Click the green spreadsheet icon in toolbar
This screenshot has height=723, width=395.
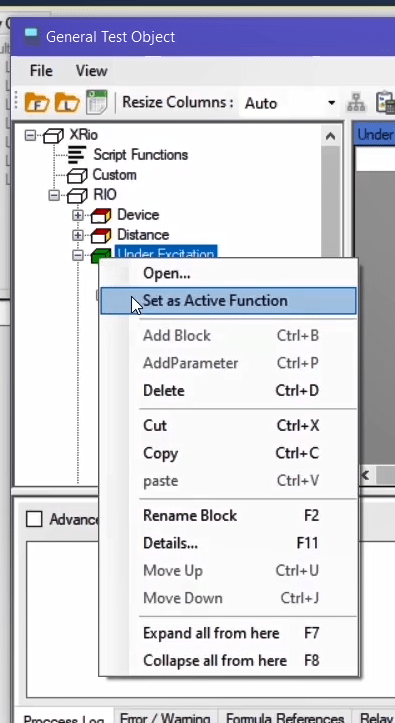coord(97,102)
